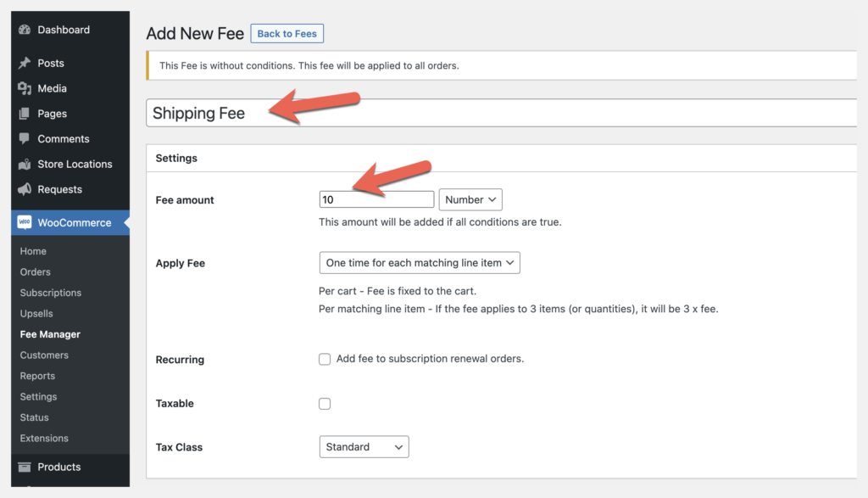
Task: Click the Pages book icon
Action: click(x=23, y=114)
